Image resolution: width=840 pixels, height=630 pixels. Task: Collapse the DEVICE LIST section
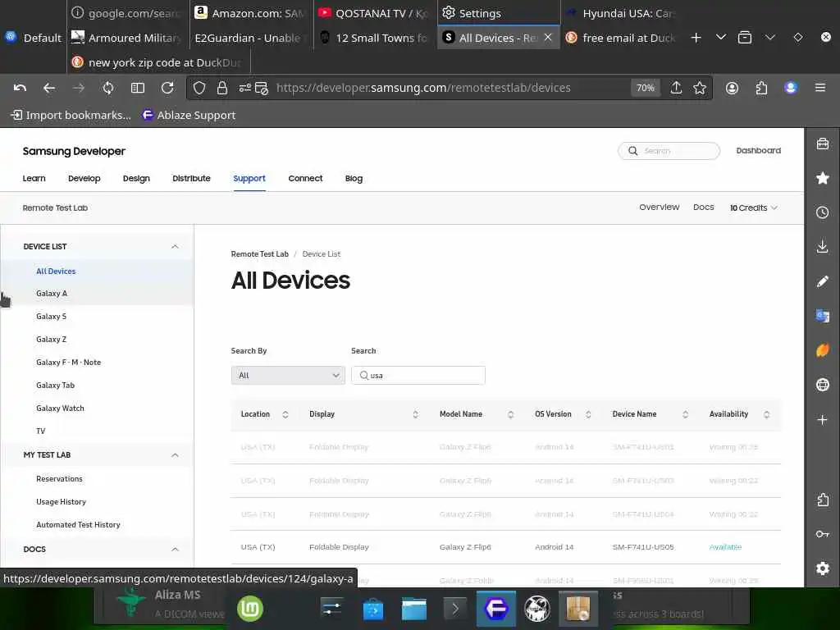coord(175,246)
